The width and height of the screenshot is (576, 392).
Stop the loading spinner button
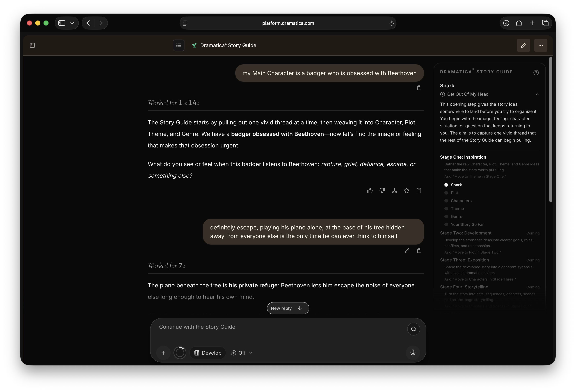[x=180, y=353]
